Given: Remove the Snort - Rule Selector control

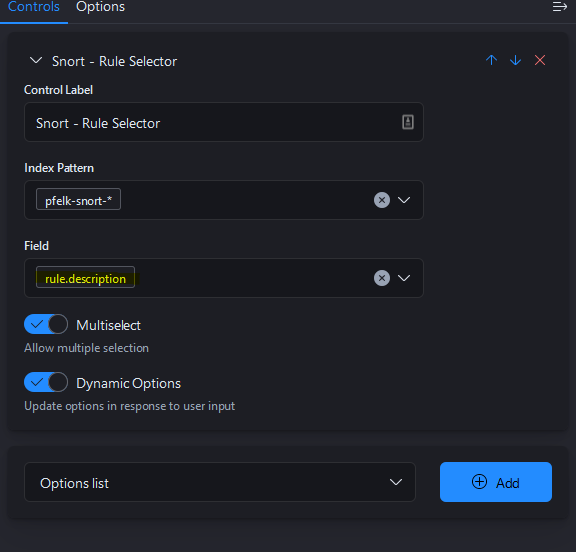Looking at the screenshot, I should 540,60.
